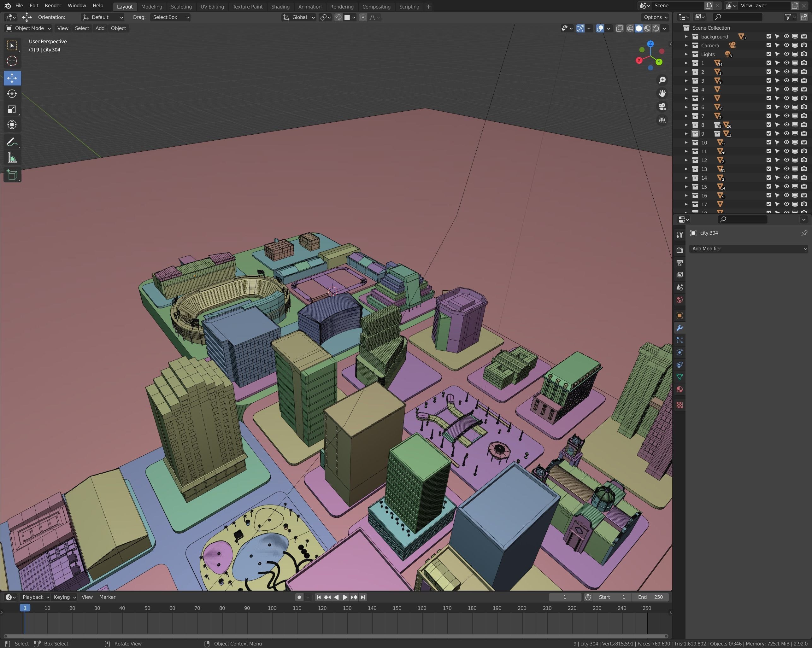Open Drag Select Box dropdown

[170, 17]
